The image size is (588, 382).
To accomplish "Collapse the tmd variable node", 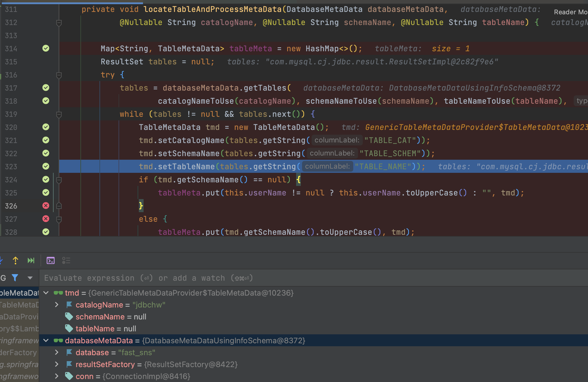I will pos(46,293).
